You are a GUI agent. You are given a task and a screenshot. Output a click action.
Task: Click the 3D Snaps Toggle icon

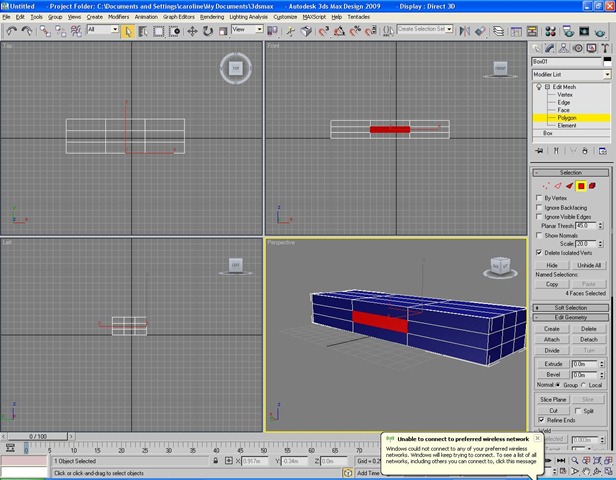click(324, 31)
